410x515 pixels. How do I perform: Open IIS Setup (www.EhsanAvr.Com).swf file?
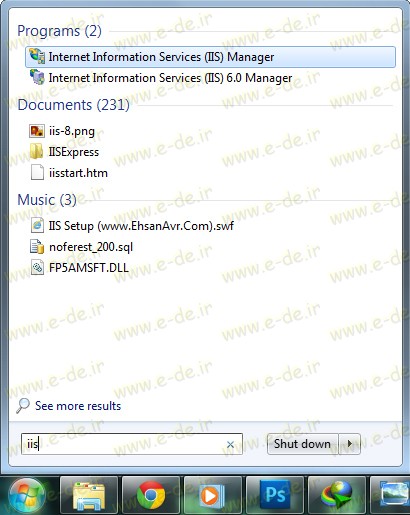point(141,226)
